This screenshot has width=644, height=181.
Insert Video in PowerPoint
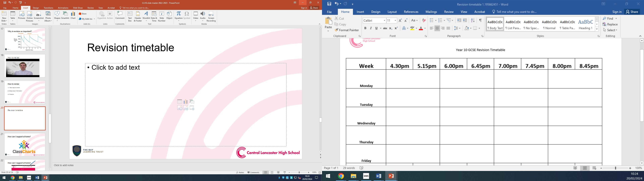tap(196, 16)
